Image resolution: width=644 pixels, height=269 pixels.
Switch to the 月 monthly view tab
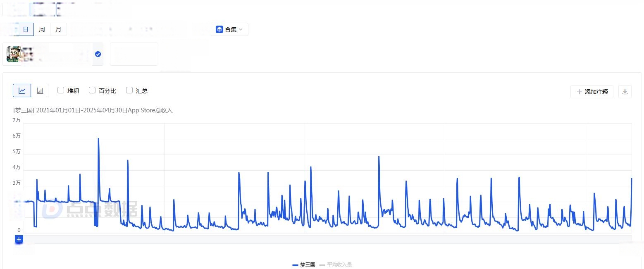58,29
